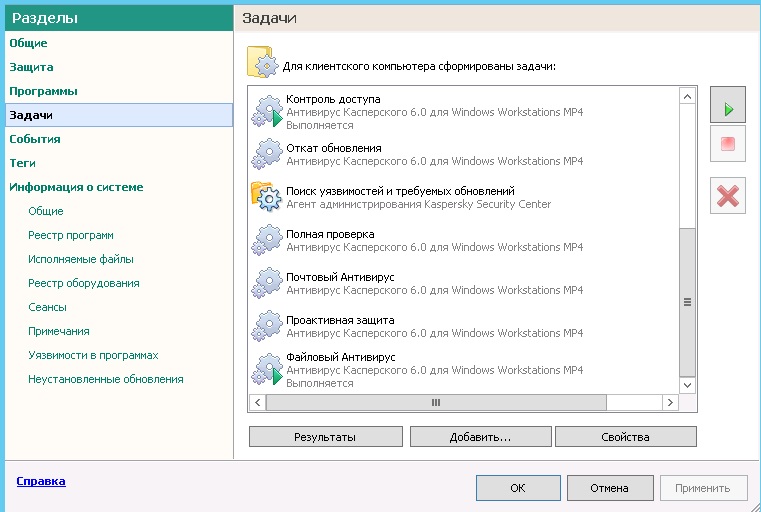761x512 pixels.
Task: Select the Почтовый Антивирус task name
Action: coord(340,277)
